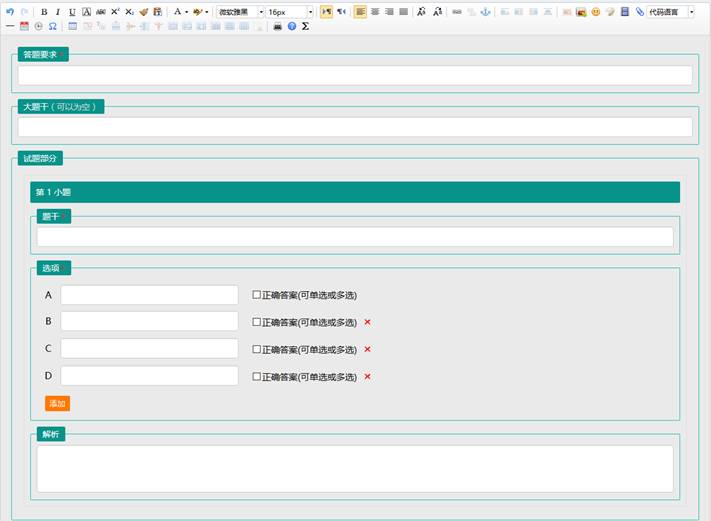Convert selection to uppercase
The height and width of the screenshot is (521, 711).
click(x=421, y=12)
